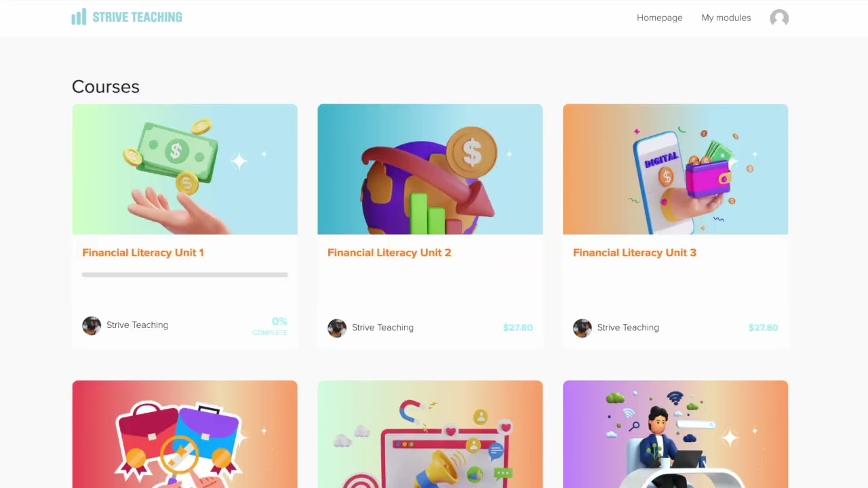The height and width of the screenshot is (488, 868).
Task: Open the Financial Literacy Unit 2 title link
Action: tap(389, 252)
